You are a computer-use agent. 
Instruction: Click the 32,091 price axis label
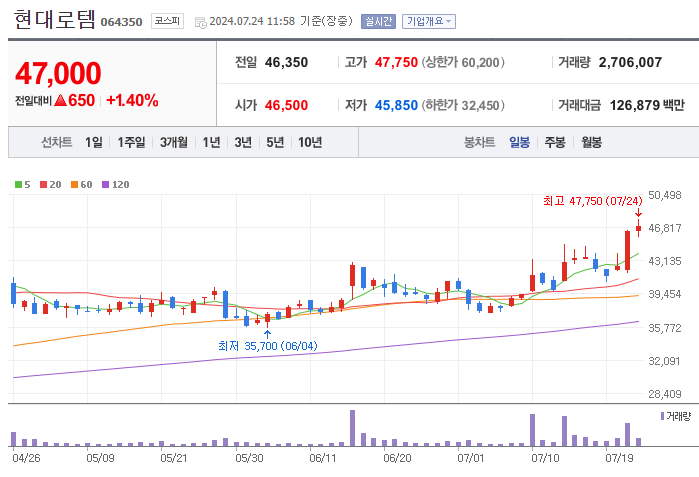point(665,361)
